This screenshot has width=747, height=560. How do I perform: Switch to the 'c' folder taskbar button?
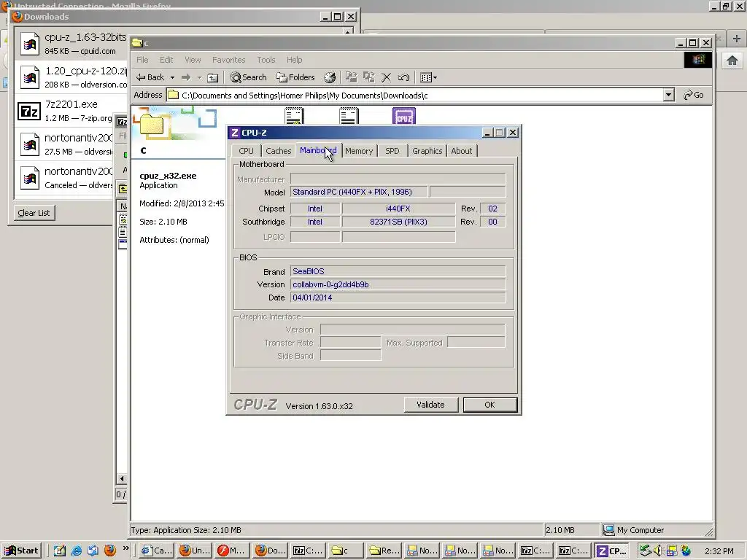(345, 551)
